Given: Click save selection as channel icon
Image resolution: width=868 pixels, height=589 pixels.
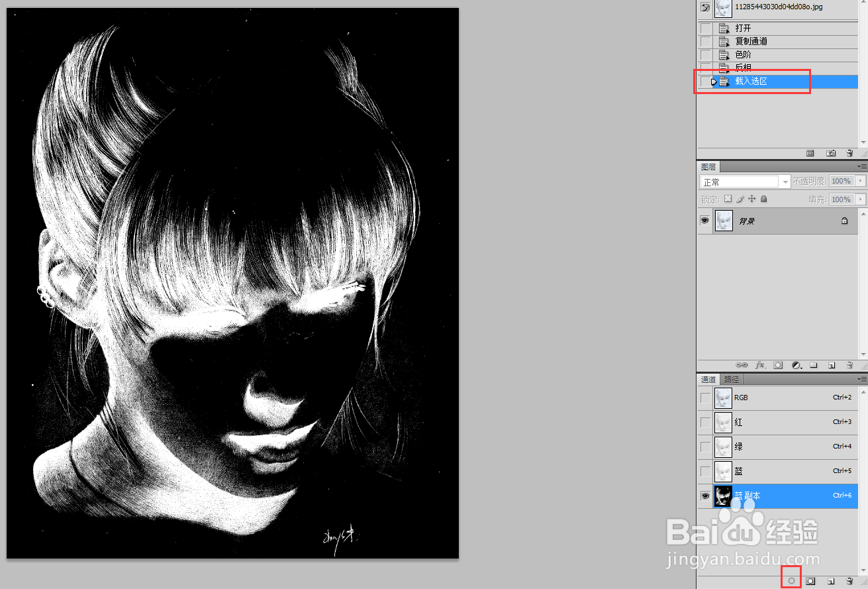Looking at the screenshot, I should tap(810, 581).
